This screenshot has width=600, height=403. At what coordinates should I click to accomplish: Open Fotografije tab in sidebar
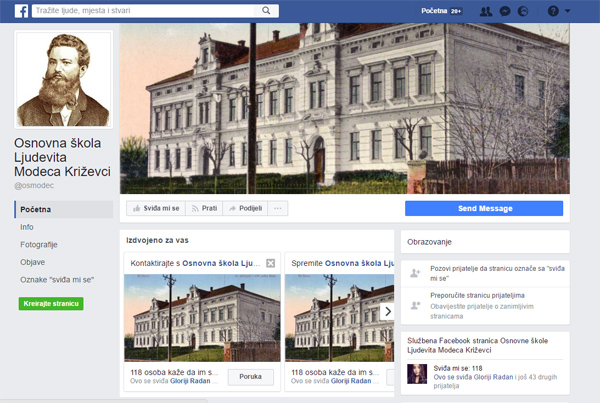pyautogui.click(x=39, y=245)
